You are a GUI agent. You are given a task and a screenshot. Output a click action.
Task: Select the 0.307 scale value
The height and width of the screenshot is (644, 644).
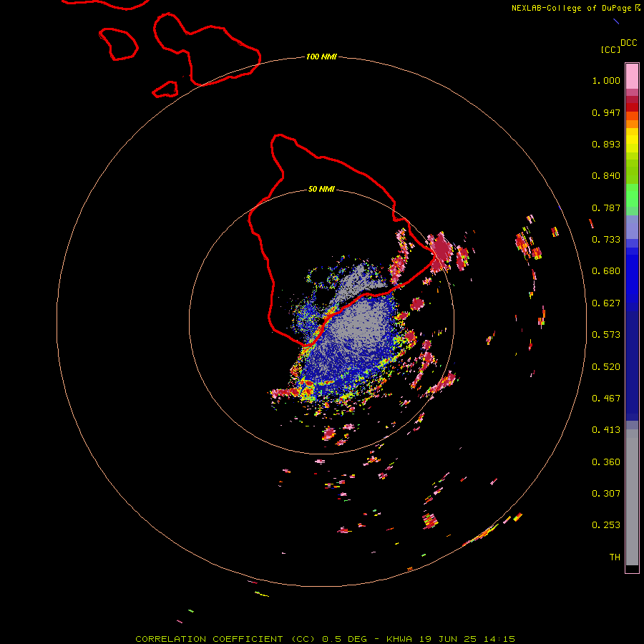pos(606,494)
